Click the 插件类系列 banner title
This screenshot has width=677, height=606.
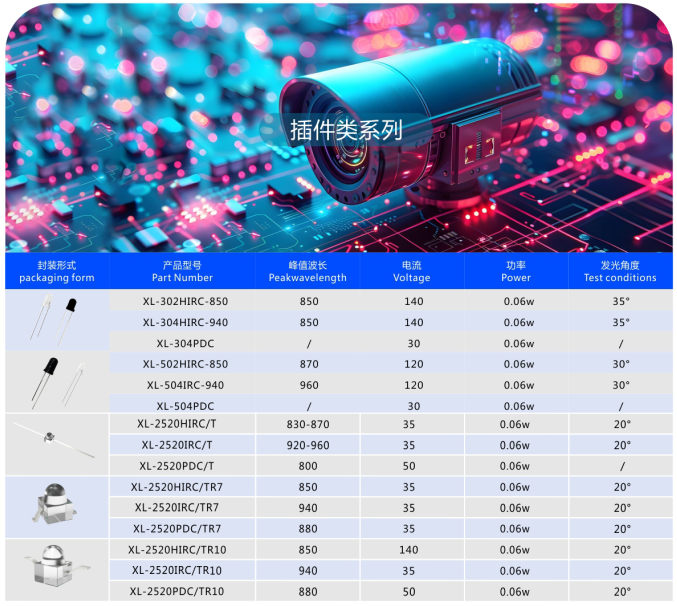pyautogui.click(x=345, y=129)
